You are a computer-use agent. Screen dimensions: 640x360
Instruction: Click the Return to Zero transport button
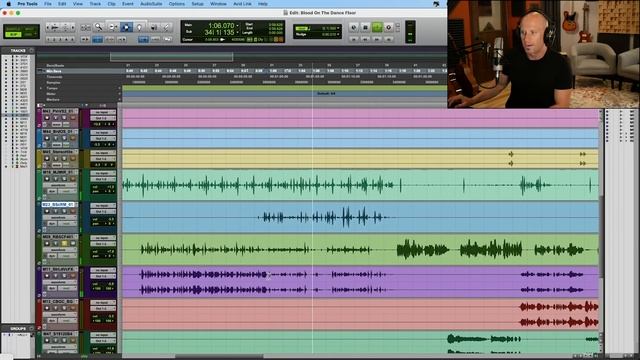(354, 39)
